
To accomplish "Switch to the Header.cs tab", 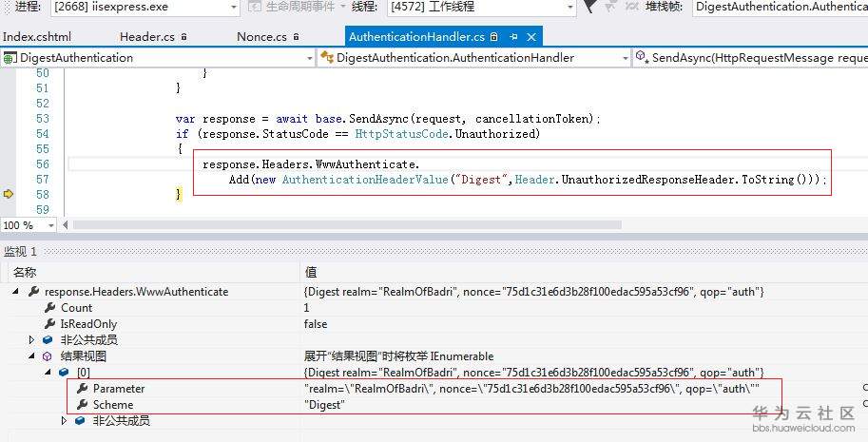I will point(147,37).
